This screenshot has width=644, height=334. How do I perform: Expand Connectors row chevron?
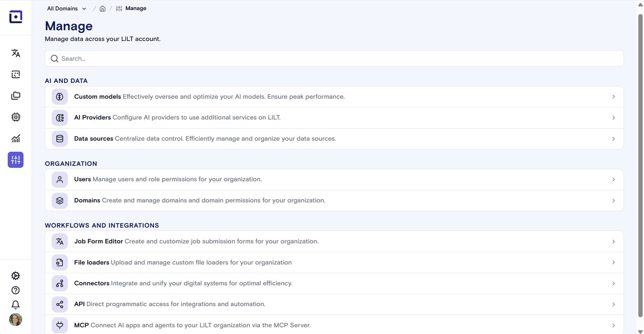[x=613, y=284]
